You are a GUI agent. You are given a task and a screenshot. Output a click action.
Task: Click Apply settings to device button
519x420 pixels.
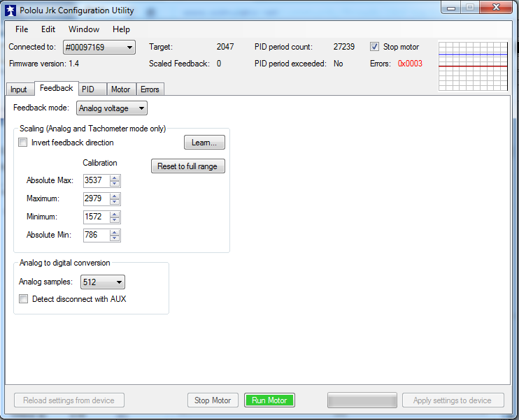click(x=453, y=400)
